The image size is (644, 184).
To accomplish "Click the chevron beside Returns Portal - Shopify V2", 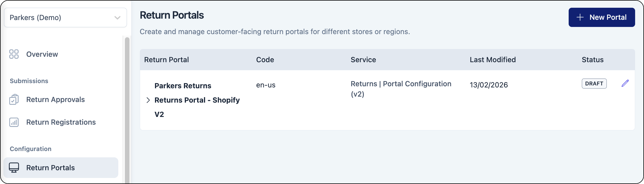I will tap(148, 100).
